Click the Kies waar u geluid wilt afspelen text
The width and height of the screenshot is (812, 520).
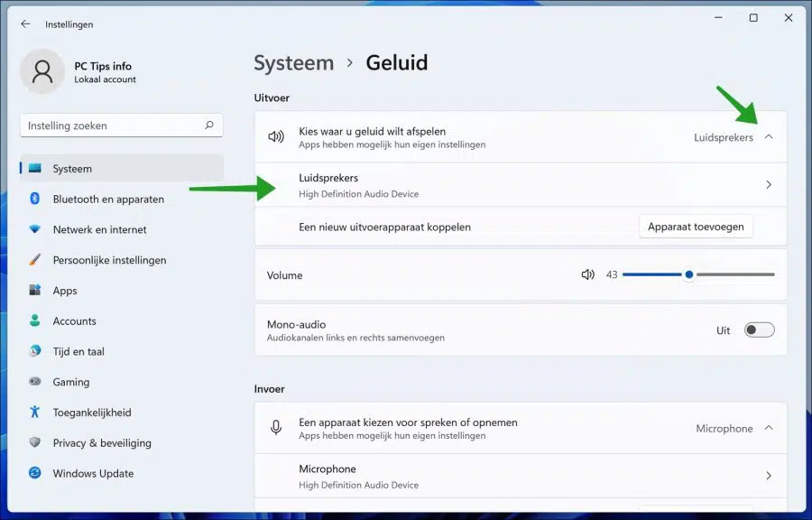pos(372,131)
